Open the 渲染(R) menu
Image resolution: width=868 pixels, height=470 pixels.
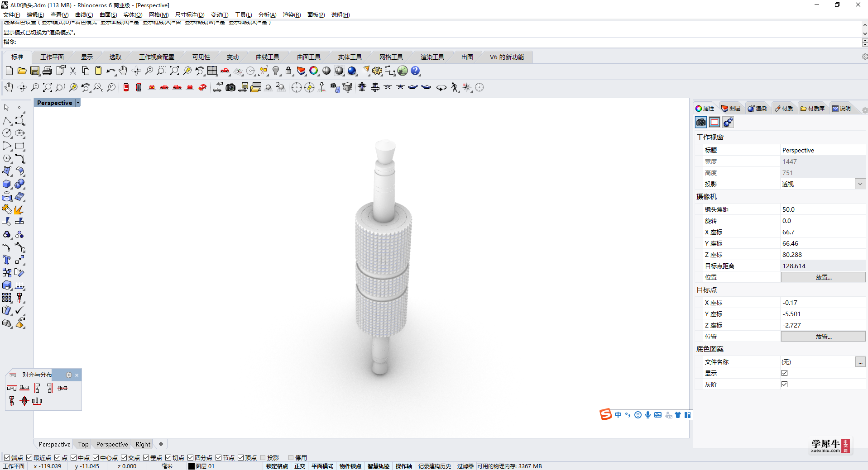click(x=292, y=15)
